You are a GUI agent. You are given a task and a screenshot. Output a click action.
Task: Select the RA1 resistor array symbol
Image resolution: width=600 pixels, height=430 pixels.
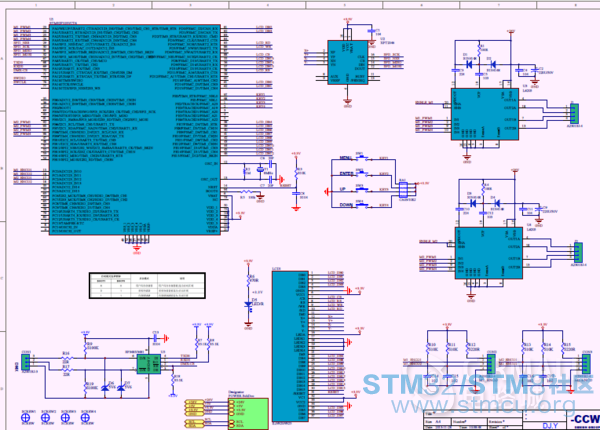[x=404, y=189]
